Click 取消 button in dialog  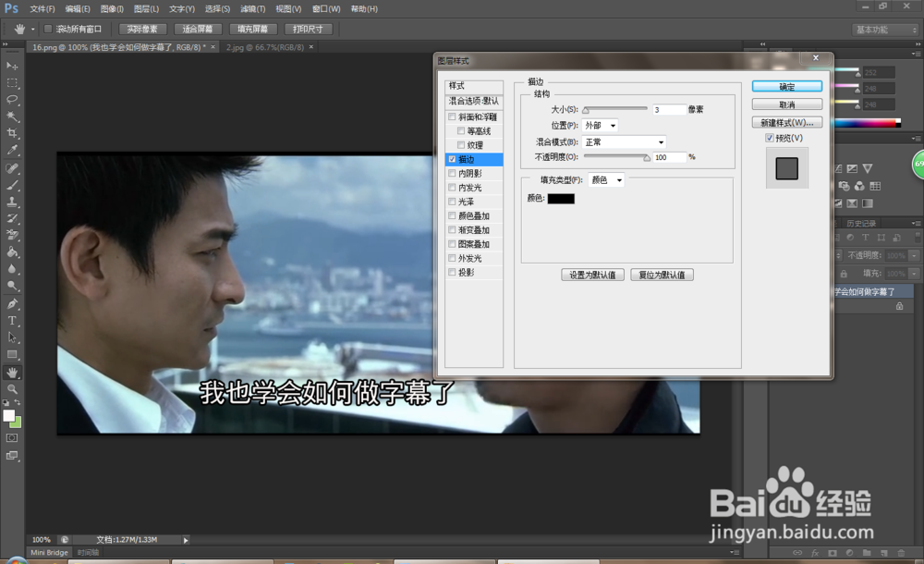pyautogui.click(x=786, y=104)
